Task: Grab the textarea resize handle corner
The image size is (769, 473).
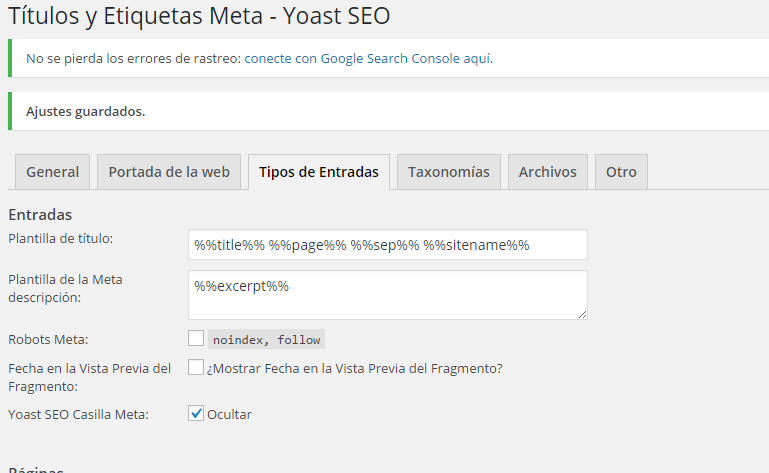Action: [582, 315]
